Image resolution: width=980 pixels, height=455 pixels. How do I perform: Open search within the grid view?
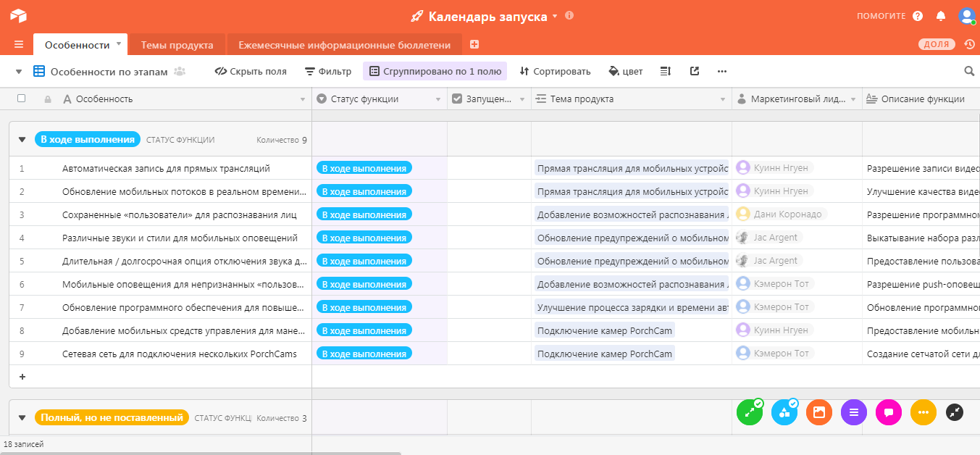pyautogui.click(x=969, y=71)
